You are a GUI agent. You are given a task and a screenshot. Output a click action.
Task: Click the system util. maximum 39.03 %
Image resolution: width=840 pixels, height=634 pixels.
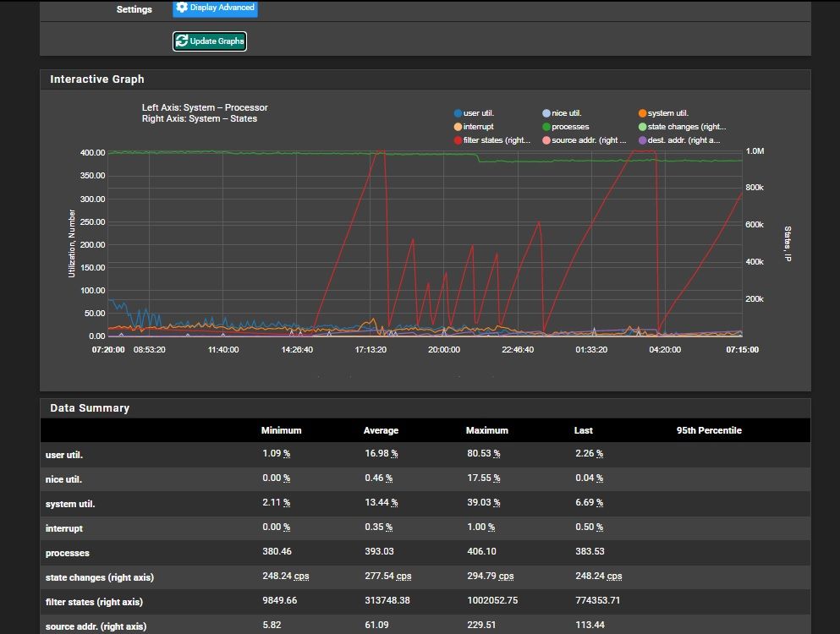point(483,503)
